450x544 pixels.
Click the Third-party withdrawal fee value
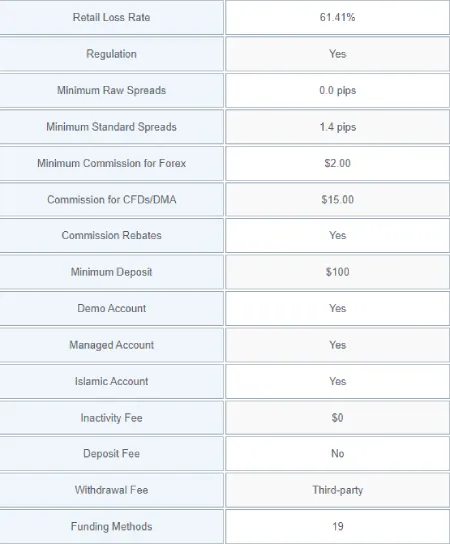coord(338,490)
